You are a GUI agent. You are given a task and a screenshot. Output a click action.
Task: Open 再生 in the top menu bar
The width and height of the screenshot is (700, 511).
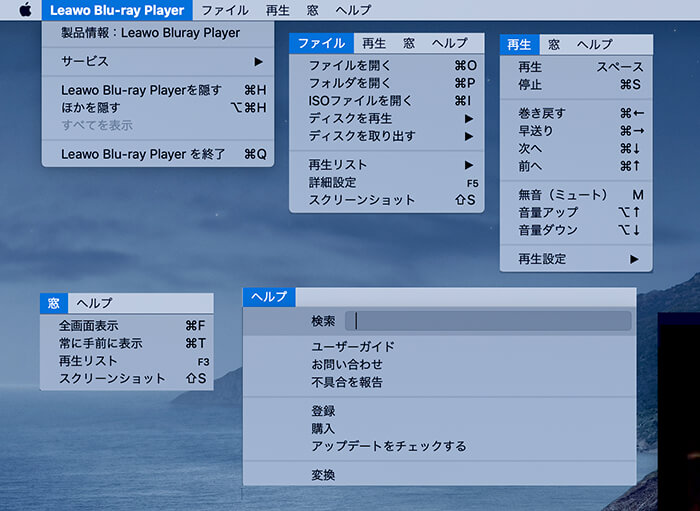(x=278, y=10)
